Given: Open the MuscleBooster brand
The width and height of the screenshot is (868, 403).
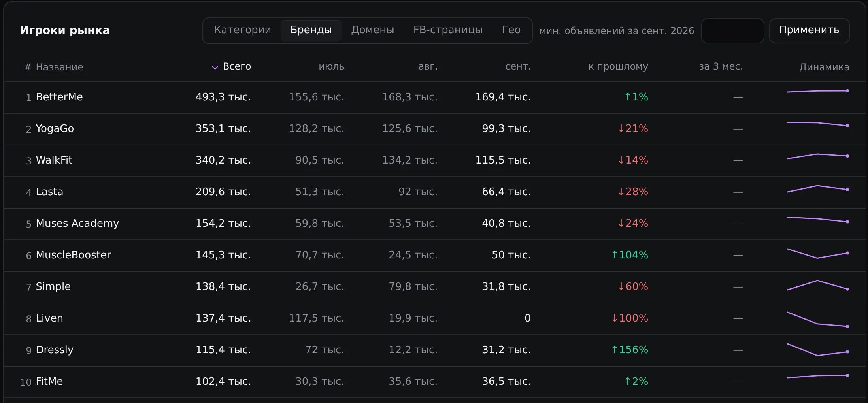Looking at the screenshot, I should coord(73,255).
